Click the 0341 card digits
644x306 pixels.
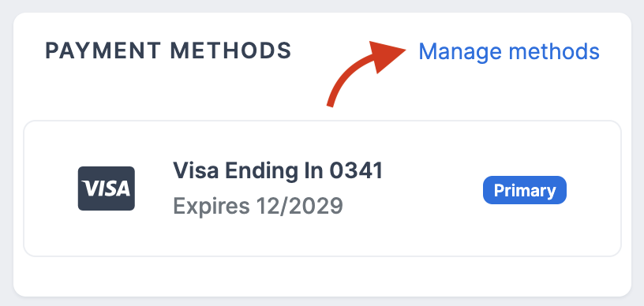[x=357, y=170]
